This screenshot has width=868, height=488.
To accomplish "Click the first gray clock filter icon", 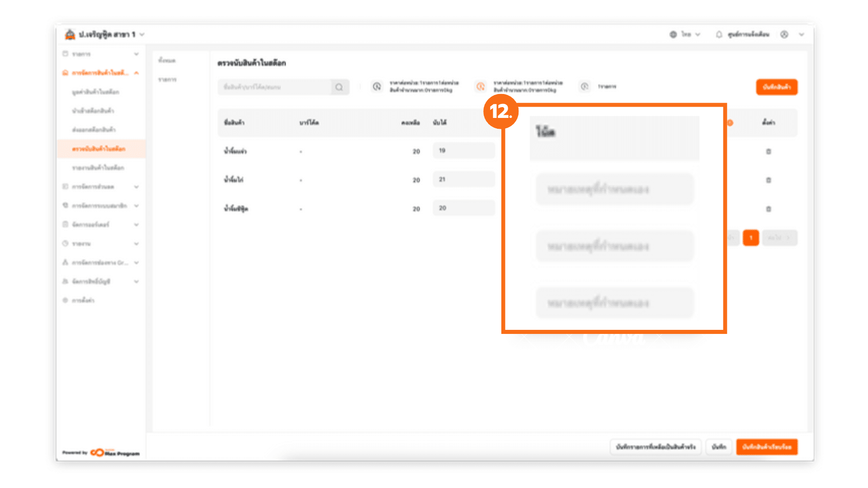I will point(377,86).
